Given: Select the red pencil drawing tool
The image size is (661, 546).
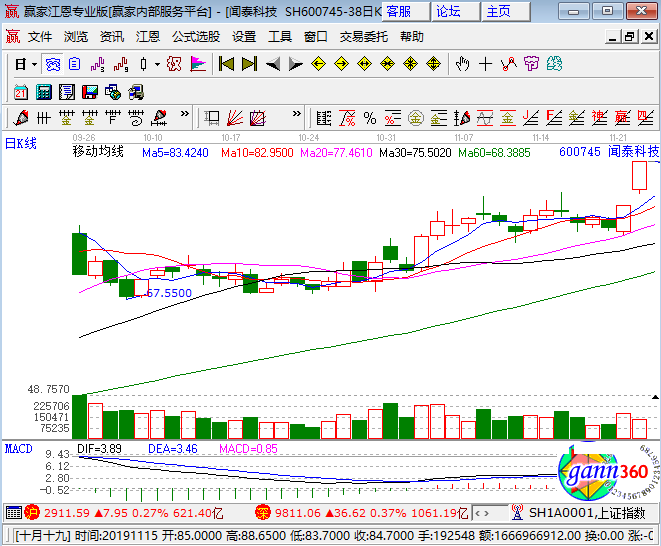Looking at the screenshot, I should (21, 118).
